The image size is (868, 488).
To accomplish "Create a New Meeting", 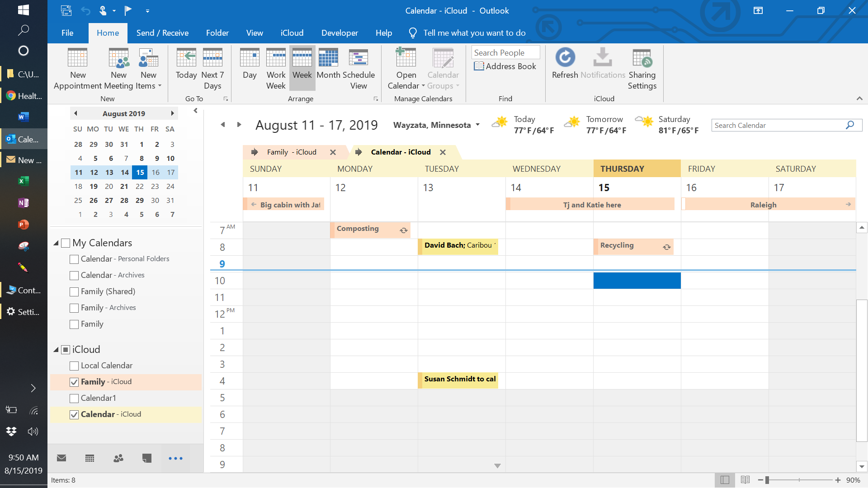I will pos(118,69).
